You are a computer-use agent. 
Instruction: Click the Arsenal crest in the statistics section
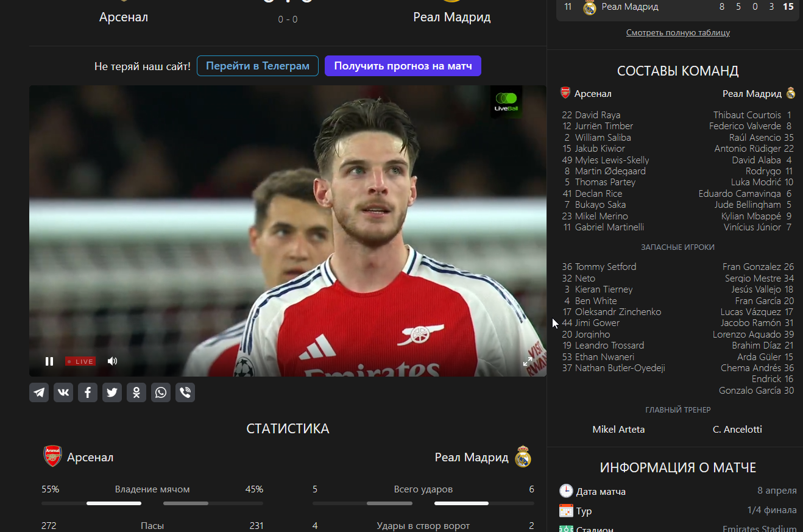pos(53,456)
